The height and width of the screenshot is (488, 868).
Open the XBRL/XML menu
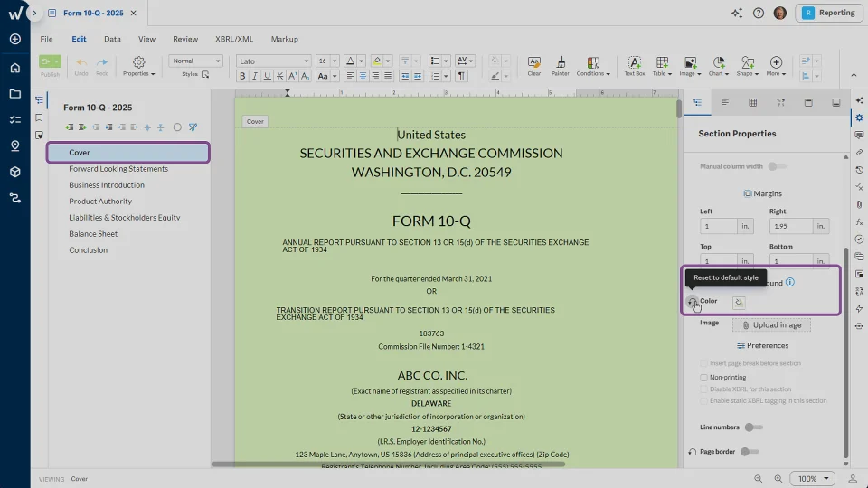coord(234,39)
